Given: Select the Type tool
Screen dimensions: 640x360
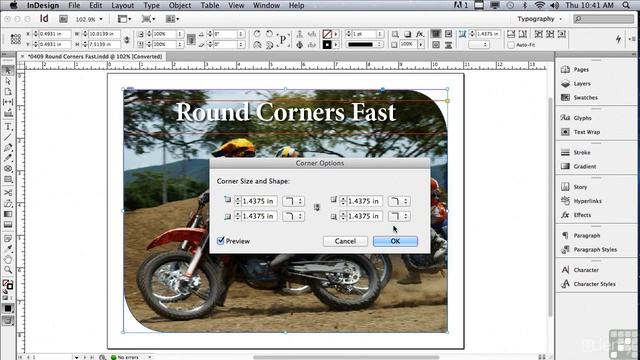Looking at the screenshot, I should pyautogui.click(x=8, y=127).
